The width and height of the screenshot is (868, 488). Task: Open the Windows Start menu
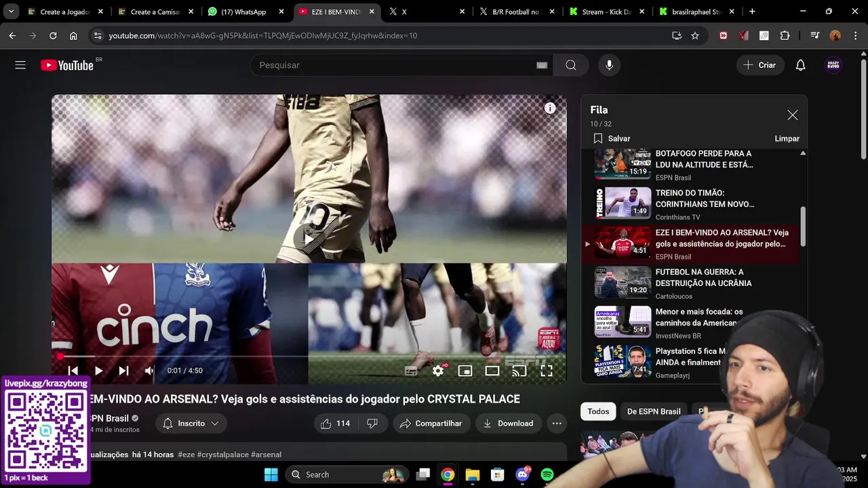pyautogui.click(x=271, y=474)
